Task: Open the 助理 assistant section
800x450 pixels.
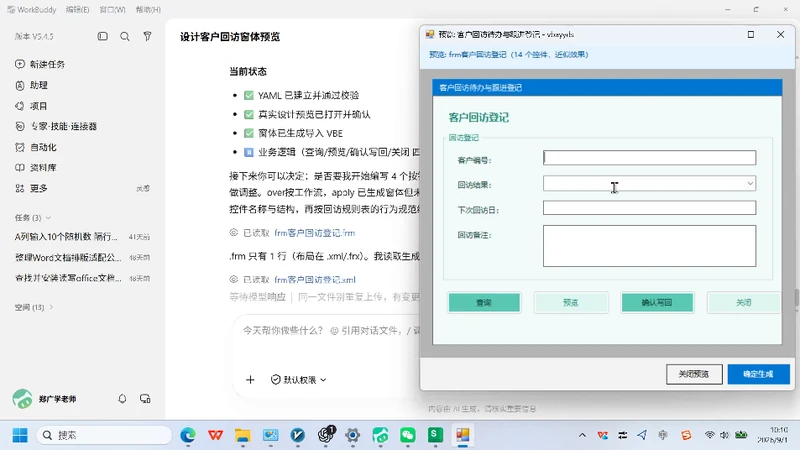Action: (x=31, y=85)
